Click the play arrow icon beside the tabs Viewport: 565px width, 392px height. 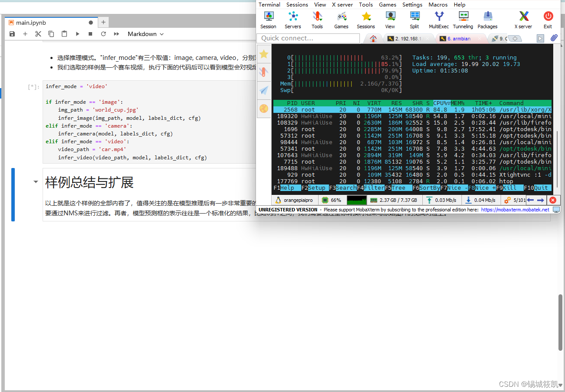click(540, 39)
